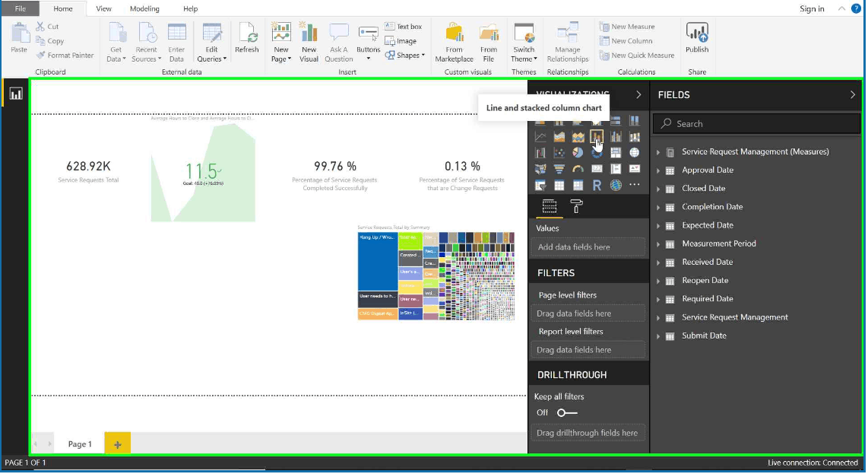Select the Submit Date field table
The image size is (868, 474).
(704, 336)
